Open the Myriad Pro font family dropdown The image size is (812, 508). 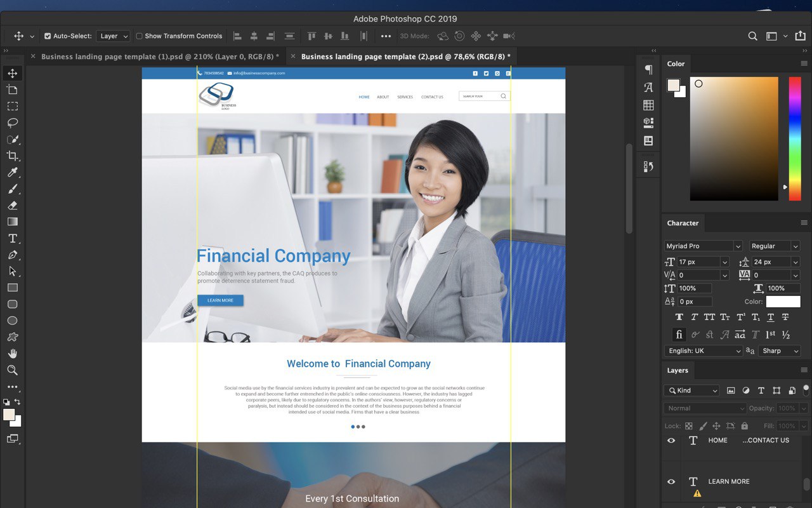(x=703, y=246)
